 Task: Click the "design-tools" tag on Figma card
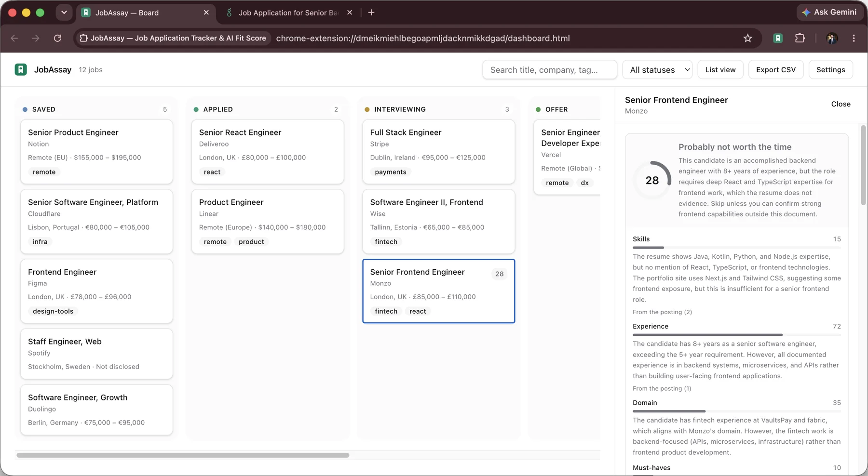tap(53, 311)
